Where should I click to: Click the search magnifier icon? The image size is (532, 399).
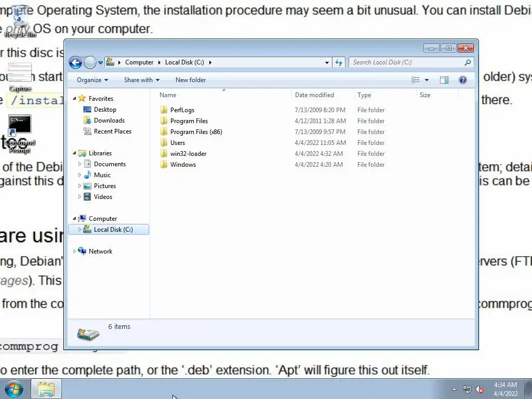(468, 62)
